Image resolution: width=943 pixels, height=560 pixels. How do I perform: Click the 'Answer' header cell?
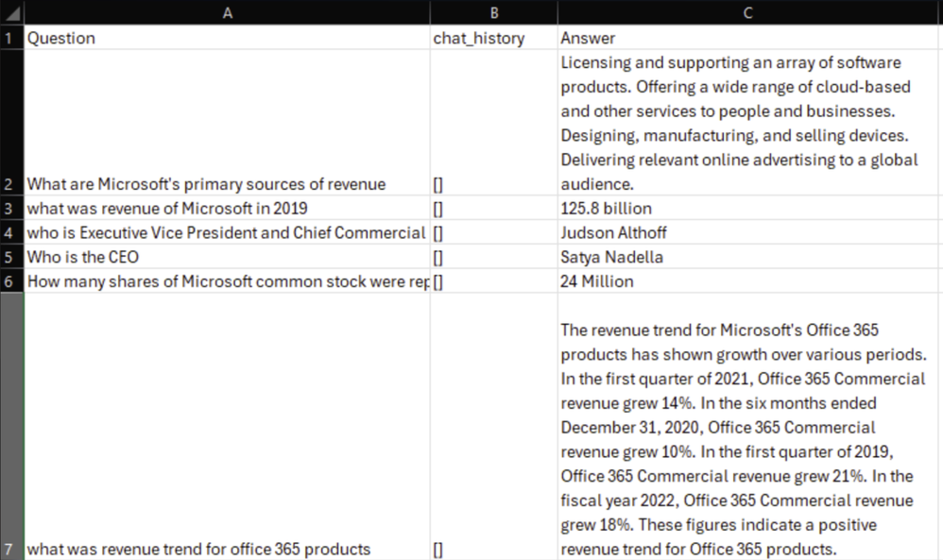point(747,38)
